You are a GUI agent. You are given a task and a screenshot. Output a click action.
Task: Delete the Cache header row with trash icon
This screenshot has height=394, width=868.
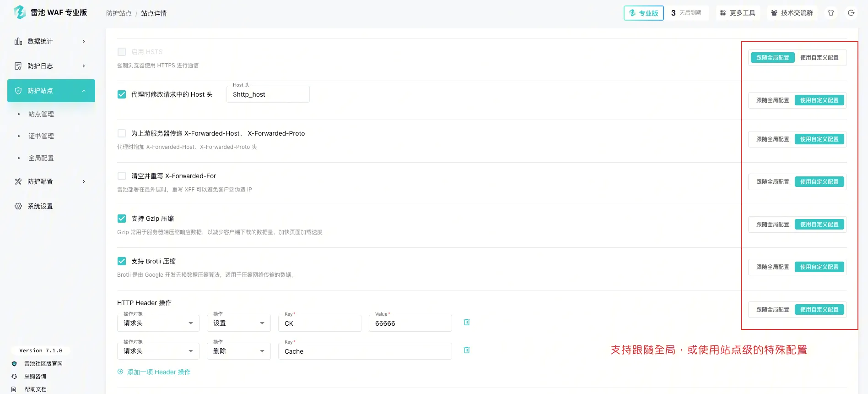point(466,350)
